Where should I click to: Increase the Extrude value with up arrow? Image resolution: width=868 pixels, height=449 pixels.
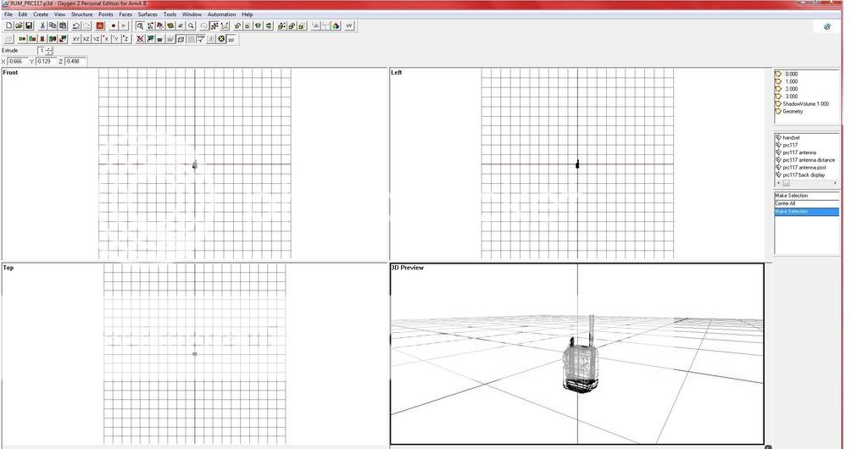49,48
